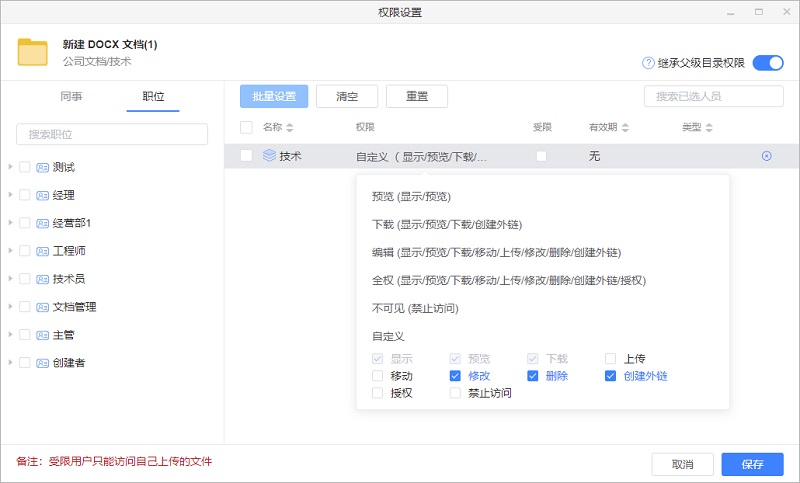Check the 移动 permission checkbox
Screen dimensions: 800x483
(x=378, y=376)
